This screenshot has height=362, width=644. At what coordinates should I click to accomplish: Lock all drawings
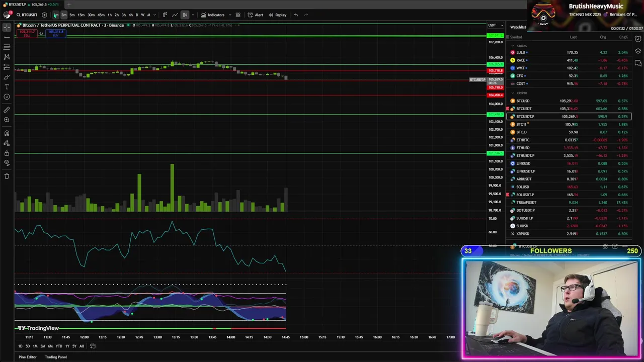pos(7,153)
